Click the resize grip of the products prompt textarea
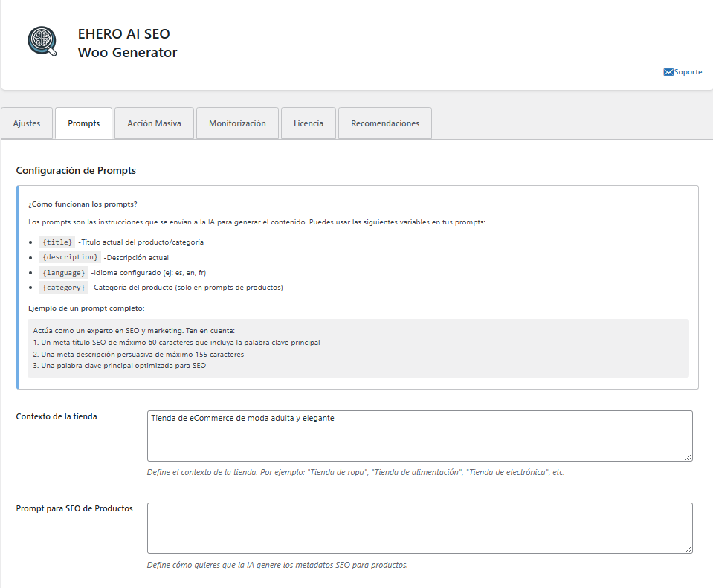 point(687,549)
